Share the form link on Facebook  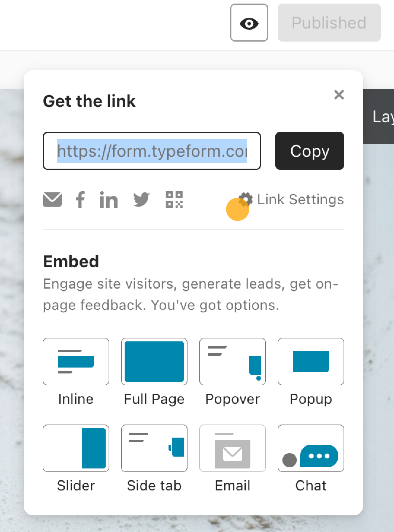(80, 199)
